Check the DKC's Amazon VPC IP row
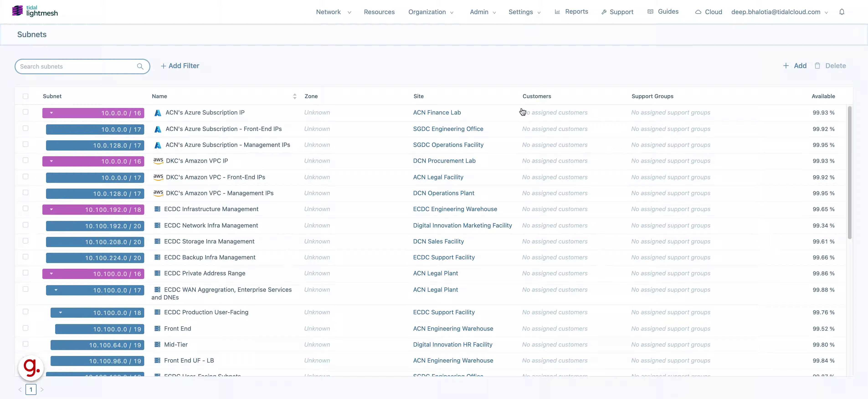Screen dimensions: 868x399 point(26,160)
